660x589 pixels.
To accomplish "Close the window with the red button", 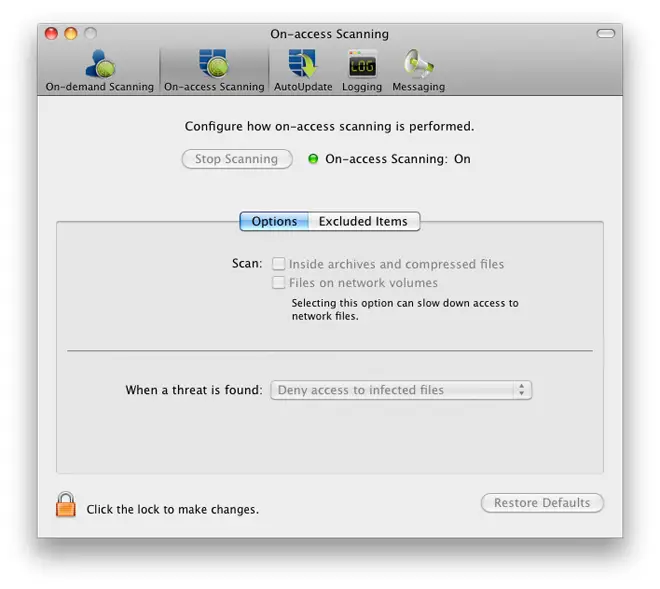I will click(x=51, y=33).
